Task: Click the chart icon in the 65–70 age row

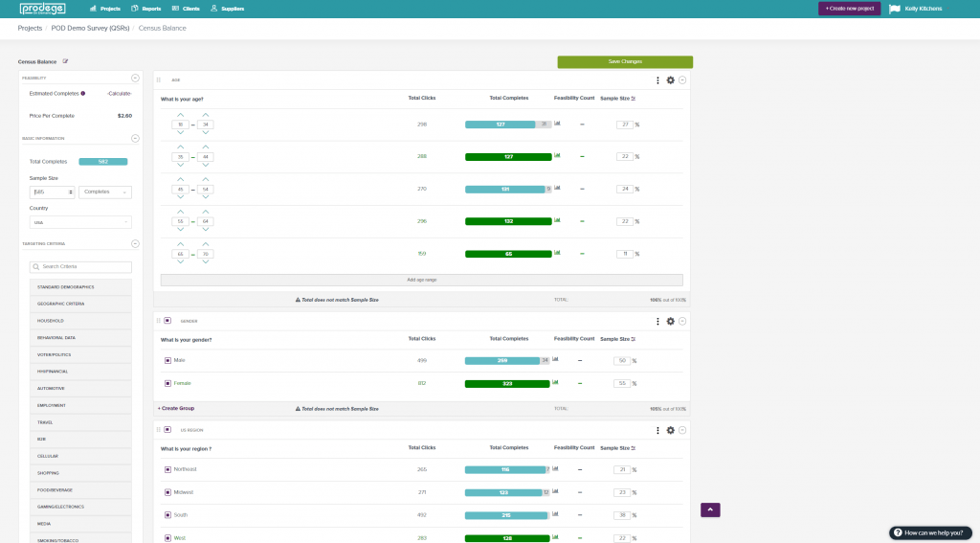Action: point(557,253)
